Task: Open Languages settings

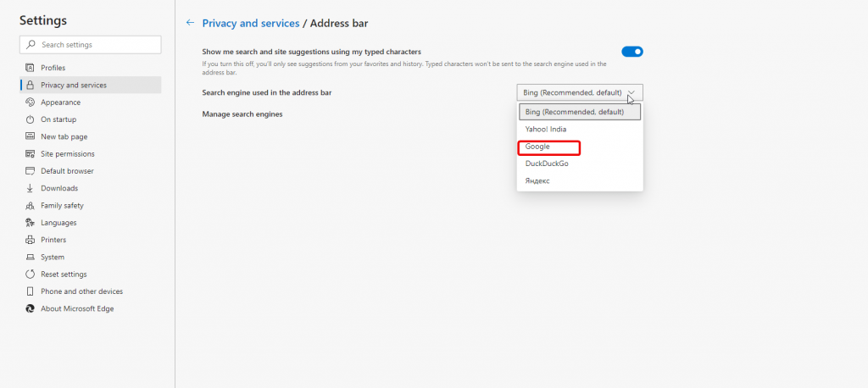Action: [x=90, y=223]
